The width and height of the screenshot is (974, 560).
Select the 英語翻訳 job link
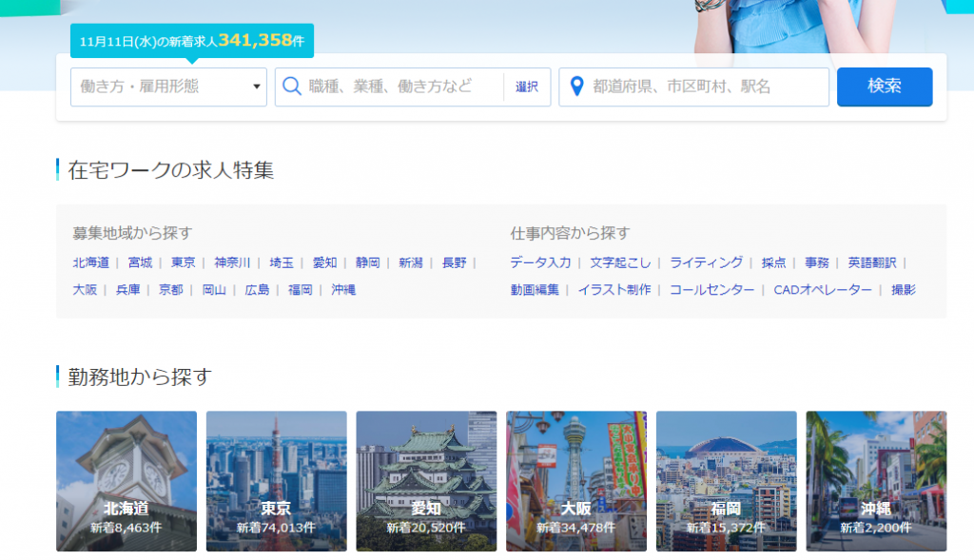tap(872, 262)
